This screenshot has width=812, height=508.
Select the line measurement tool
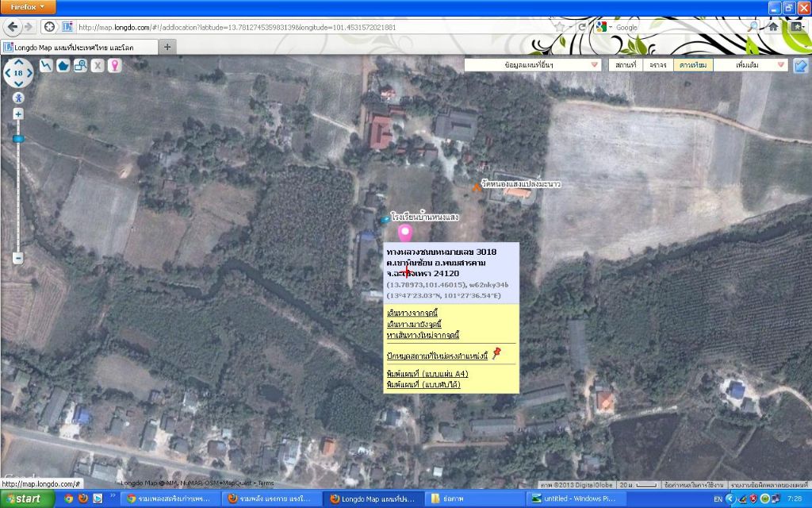coord(46,65)
